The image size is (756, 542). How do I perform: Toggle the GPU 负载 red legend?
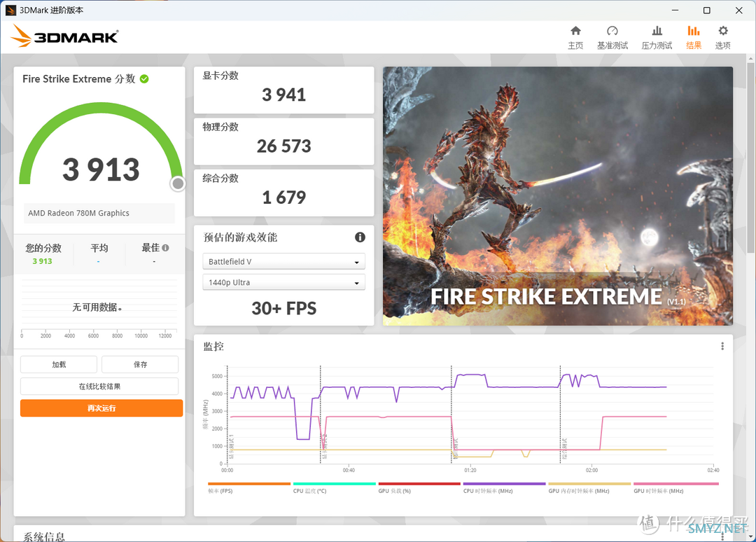[x=419, y=487]
